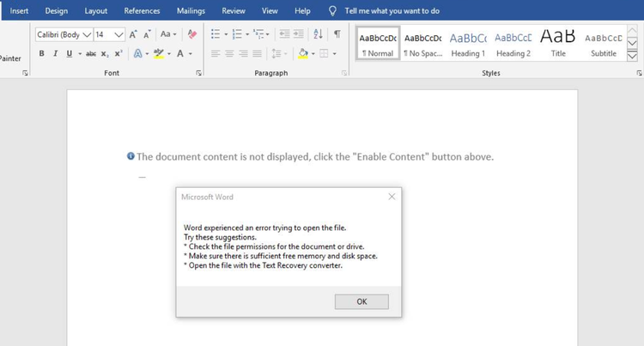Apply the Heading 1 style
The height and width of the screenshot is (346, 644).
pos(468,44)
